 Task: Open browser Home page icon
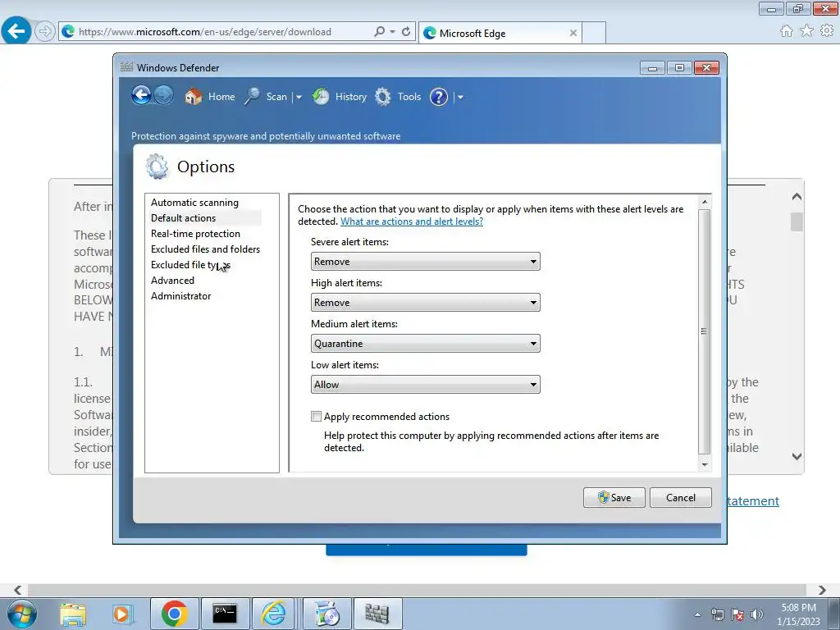tap(787, 31)
